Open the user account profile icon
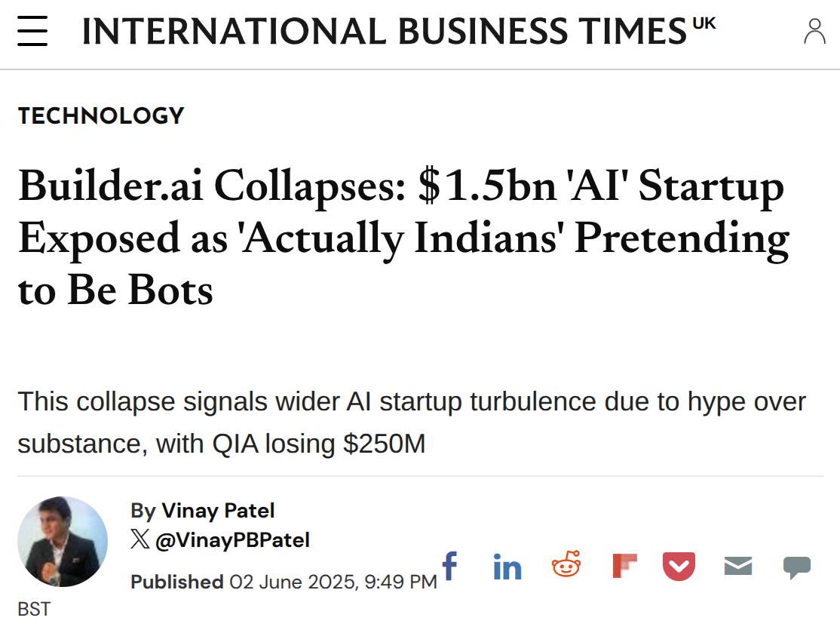Image resolution: width=840 pixels, height=633 pixels. (814, 31)
